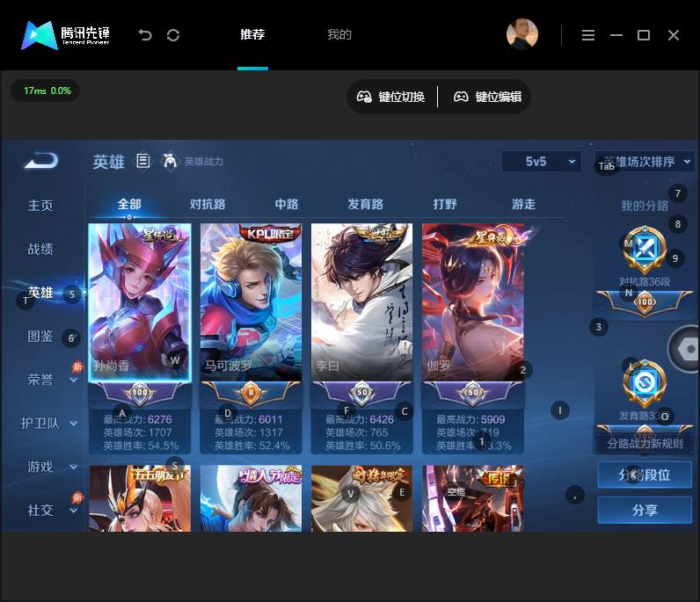Viewport: 700px width, 602px height.
Task: Click the 17ms latency indicator
Action: pos(47,91)
